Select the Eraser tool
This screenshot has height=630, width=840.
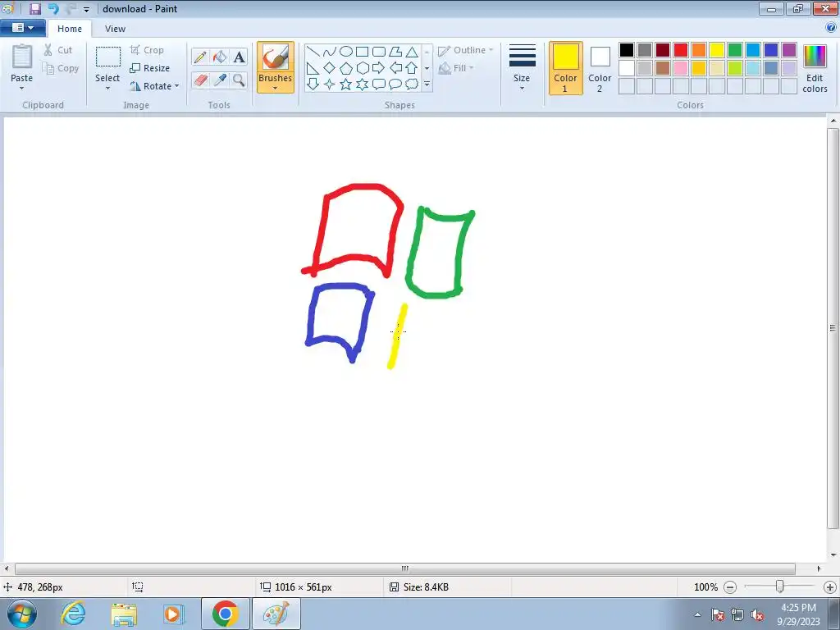[200, 80]
